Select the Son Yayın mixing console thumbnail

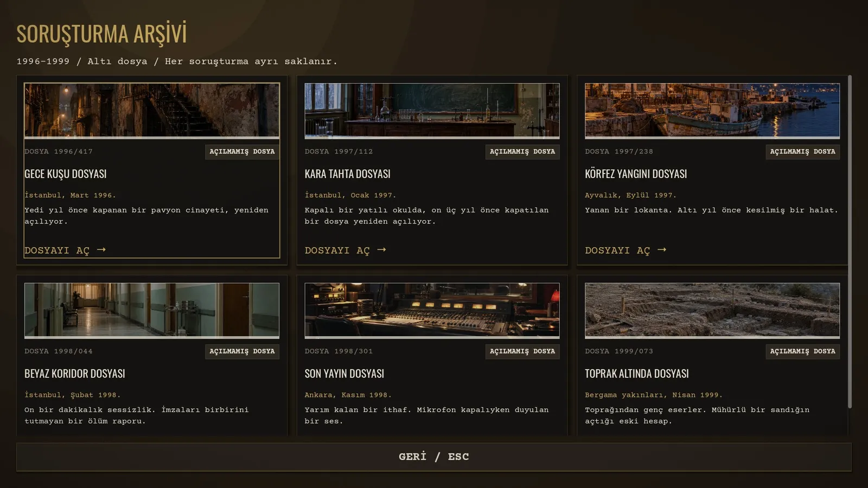pos(432,311)
